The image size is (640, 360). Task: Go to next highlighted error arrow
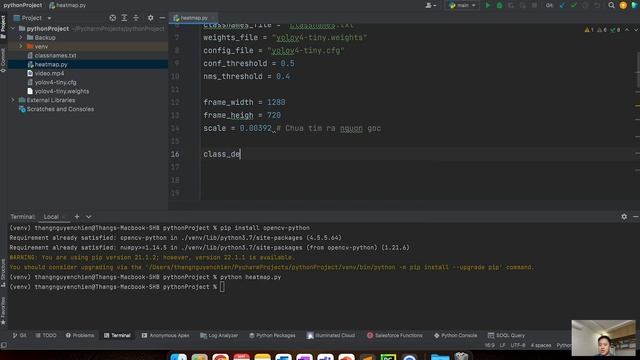click(636, 30)
